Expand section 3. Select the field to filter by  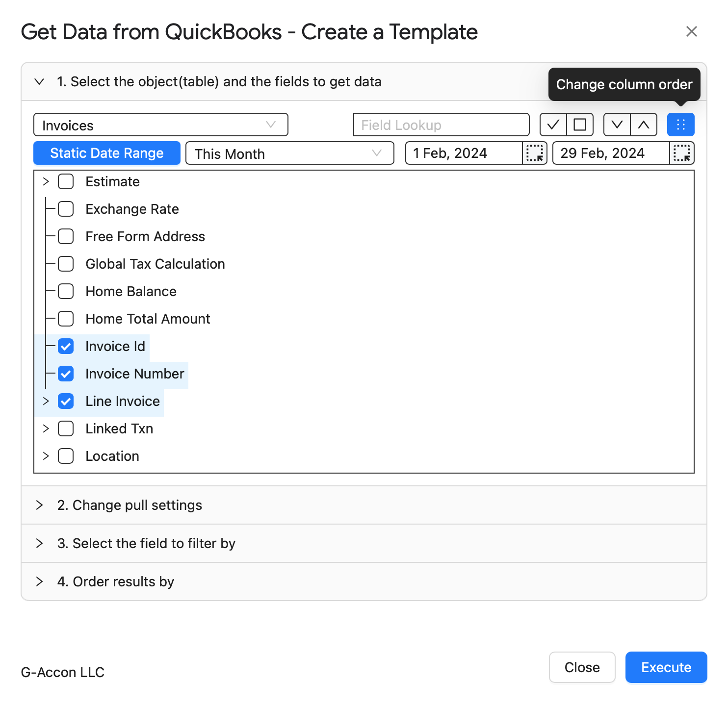364,543
